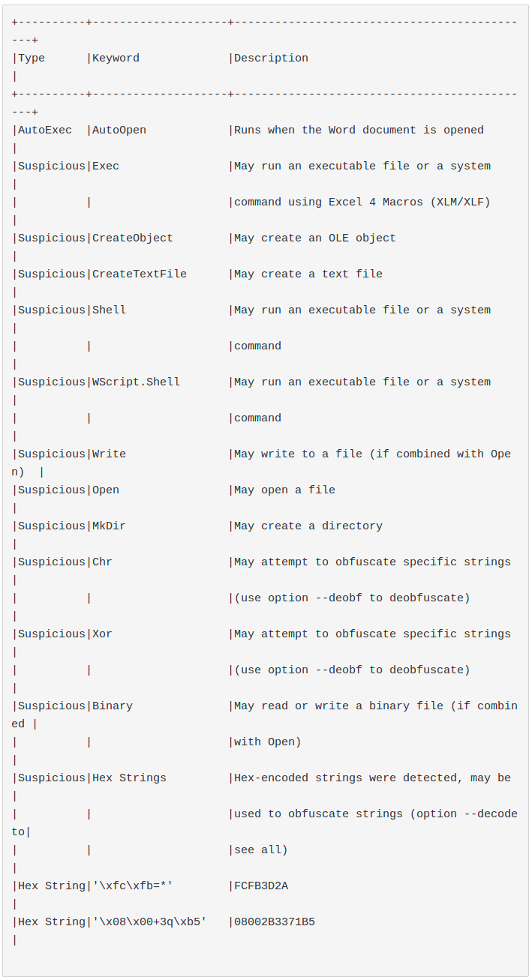532x980 pixels.
Task: Click the '\xfc\xfb=*' hex string
Action: (x=133, y=886)
